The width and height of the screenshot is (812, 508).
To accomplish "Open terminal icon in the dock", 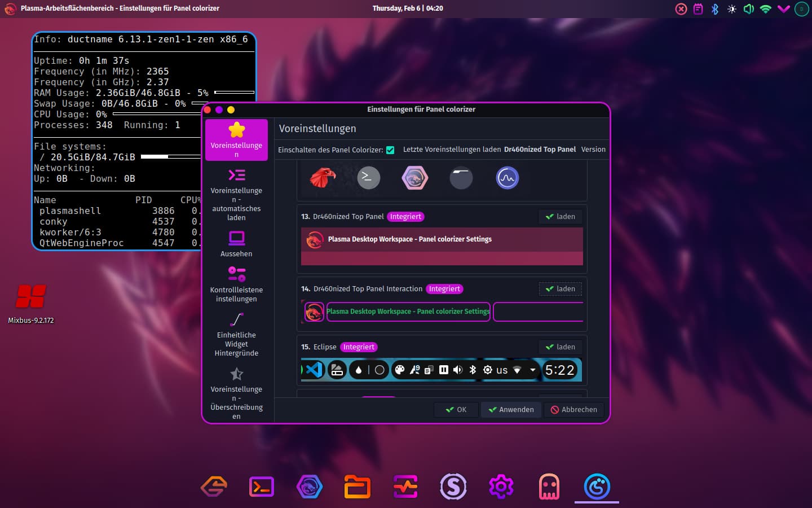I will [262, 486].
